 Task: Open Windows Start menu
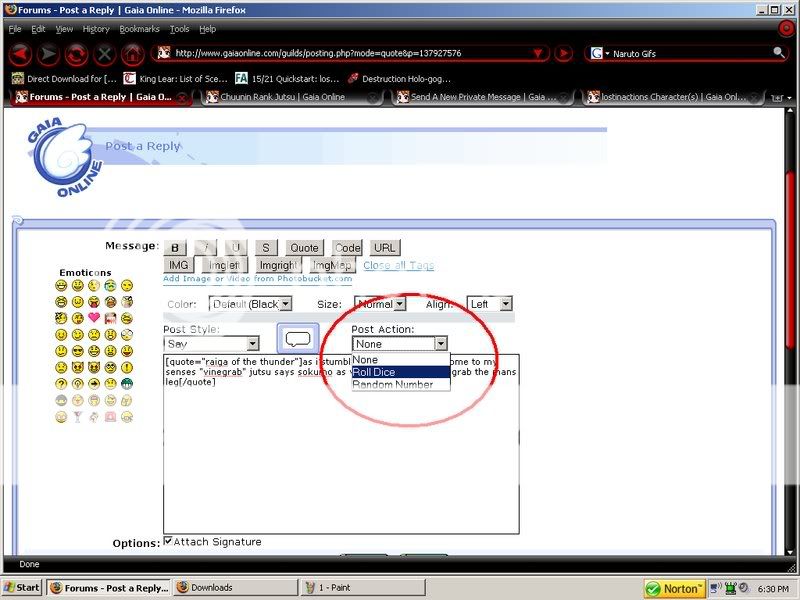click(x=22, y=588)
